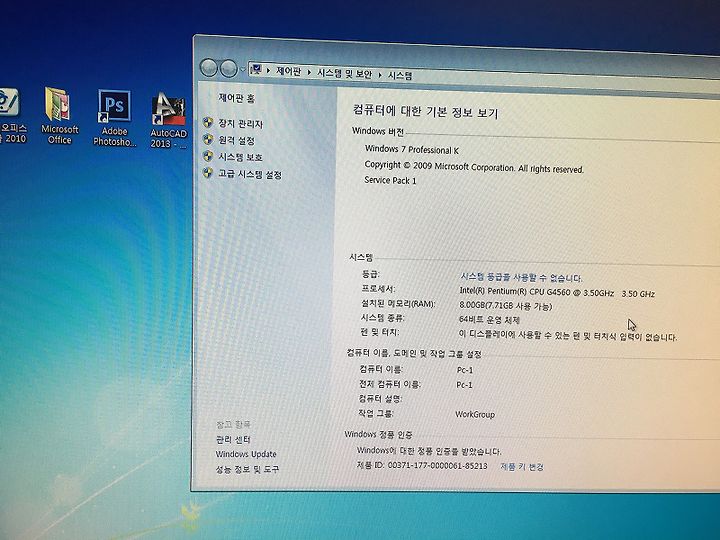Expand the arrow after 제어판 breadcrumb
Screen dimensions: 720x540
click(309, 72)
